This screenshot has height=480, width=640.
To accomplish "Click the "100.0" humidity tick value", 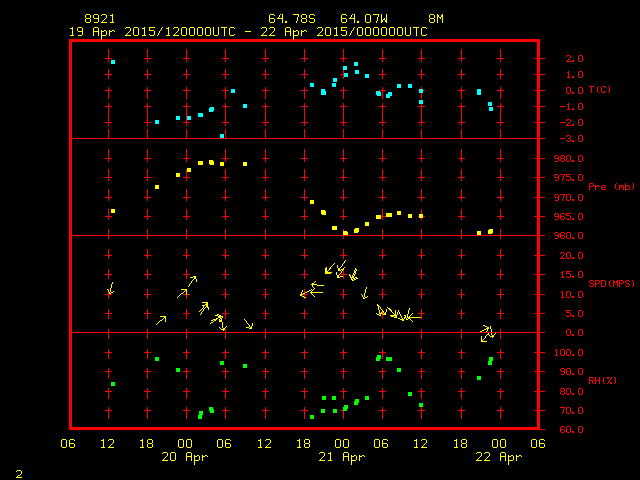I will pyautogui.click(x=569, y=353).
